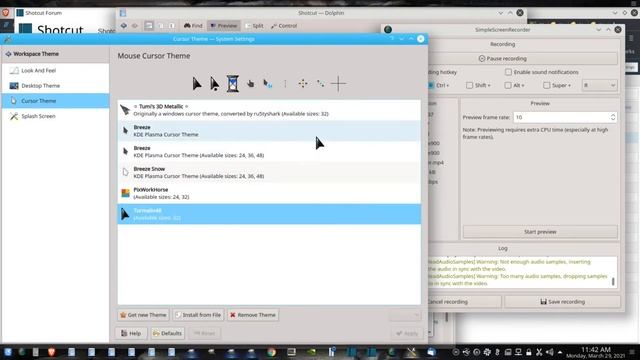Open Chrome from taskbar

coord(271,352)
